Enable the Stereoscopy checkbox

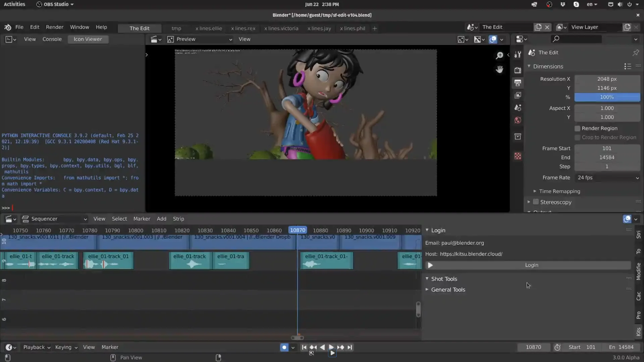(x=536, y=202)
